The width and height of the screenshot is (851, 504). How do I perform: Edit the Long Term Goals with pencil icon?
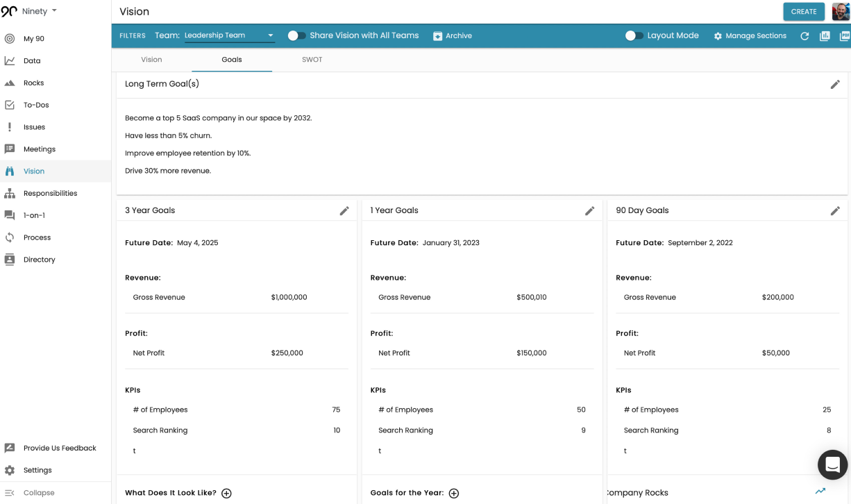836,84
